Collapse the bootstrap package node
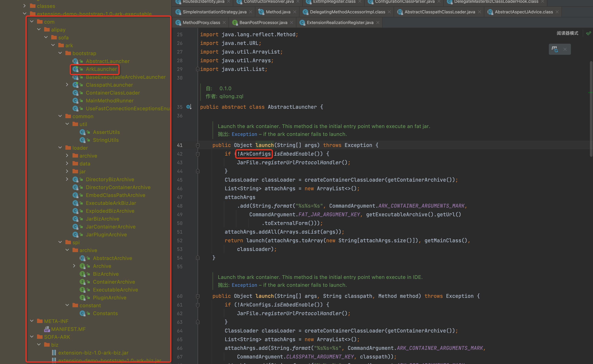Viewport: 593px width, 364px height. (x=60, y=53)
